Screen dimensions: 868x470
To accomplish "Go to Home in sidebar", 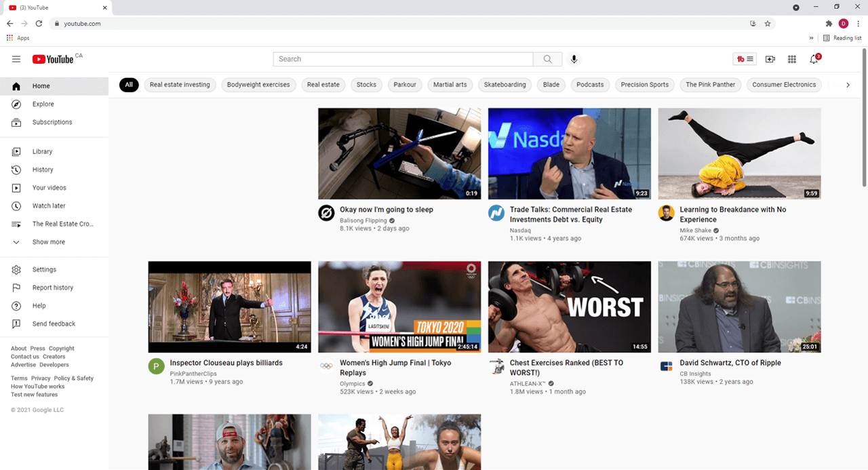I will 54,86.
